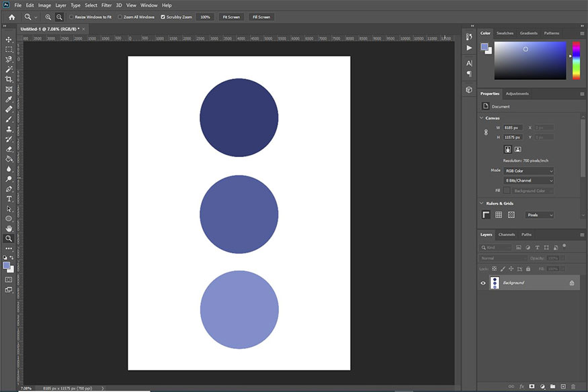Image resolution: width=588 pixels, height=392 pixels.
Task: Open the Color panel options menu
Action: pos(582,34)
